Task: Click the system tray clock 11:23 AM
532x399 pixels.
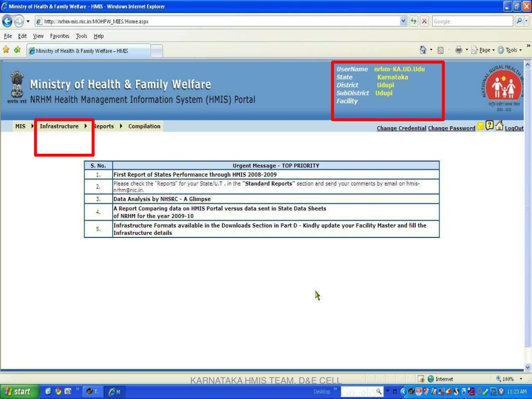Action: pos(517,392)
